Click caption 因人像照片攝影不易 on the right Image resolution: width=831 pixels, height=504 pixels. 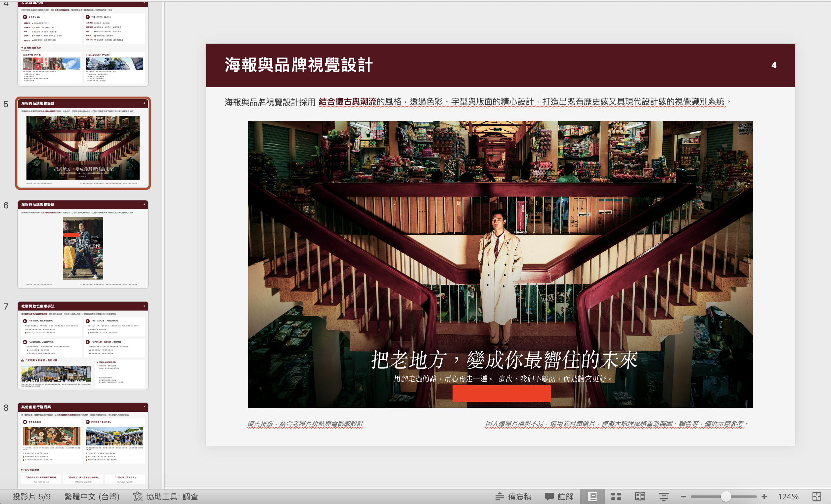point(617,424)
